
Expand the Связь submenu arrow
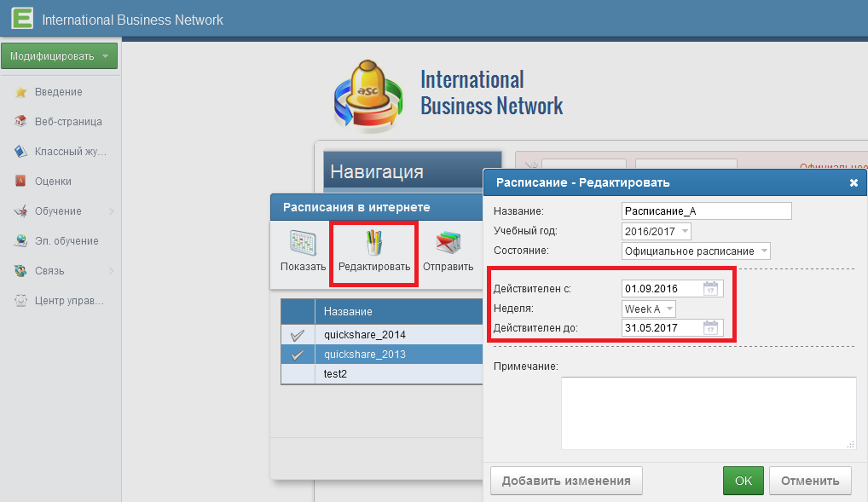coord(111,271)
